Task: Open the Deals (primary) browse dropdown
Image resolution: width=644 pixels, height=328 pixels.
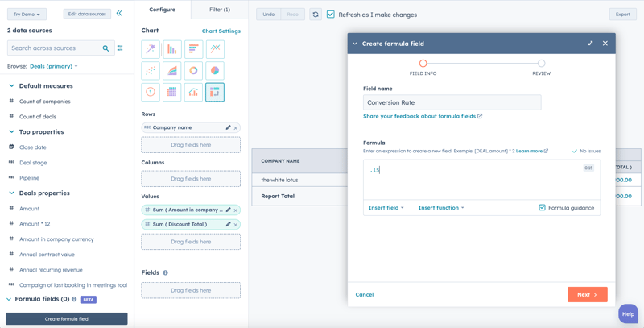Action: [54, 66]
